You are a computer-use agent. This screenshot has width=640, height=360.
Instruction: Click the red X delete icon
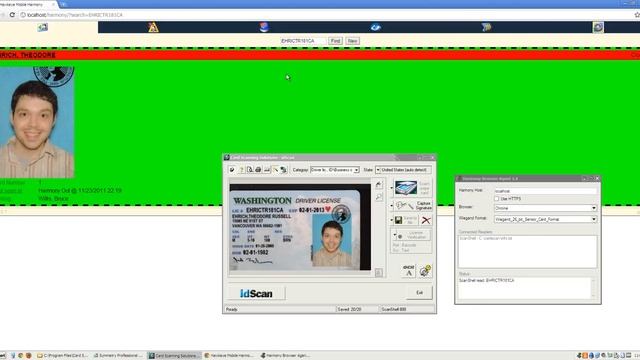426,220
